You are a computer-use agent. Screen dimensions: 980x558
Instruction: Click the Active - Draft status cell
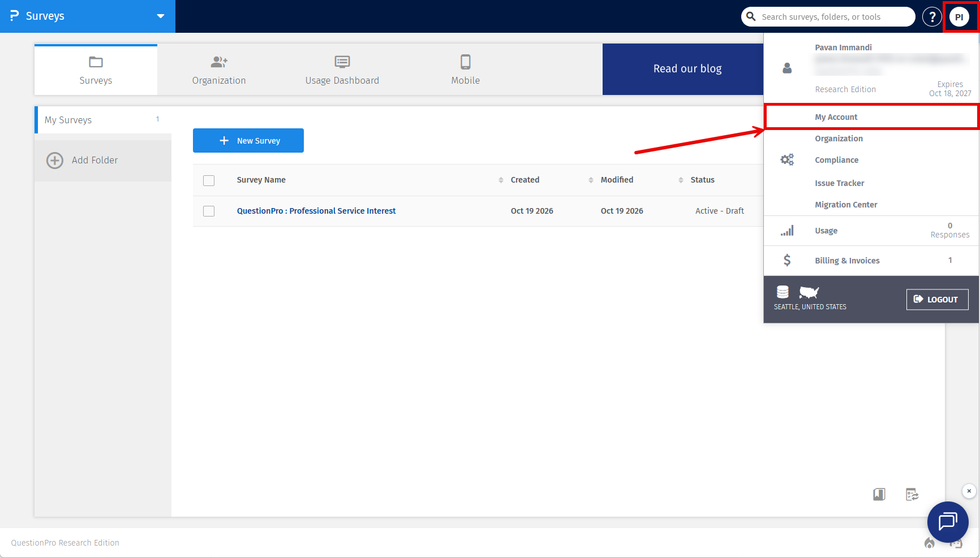(720, 211)
